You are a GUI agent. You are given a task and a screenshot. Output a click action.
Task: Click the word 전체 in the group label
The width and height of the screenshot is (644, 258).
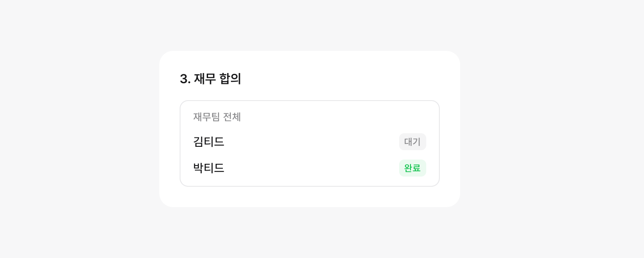coord(232,117)
